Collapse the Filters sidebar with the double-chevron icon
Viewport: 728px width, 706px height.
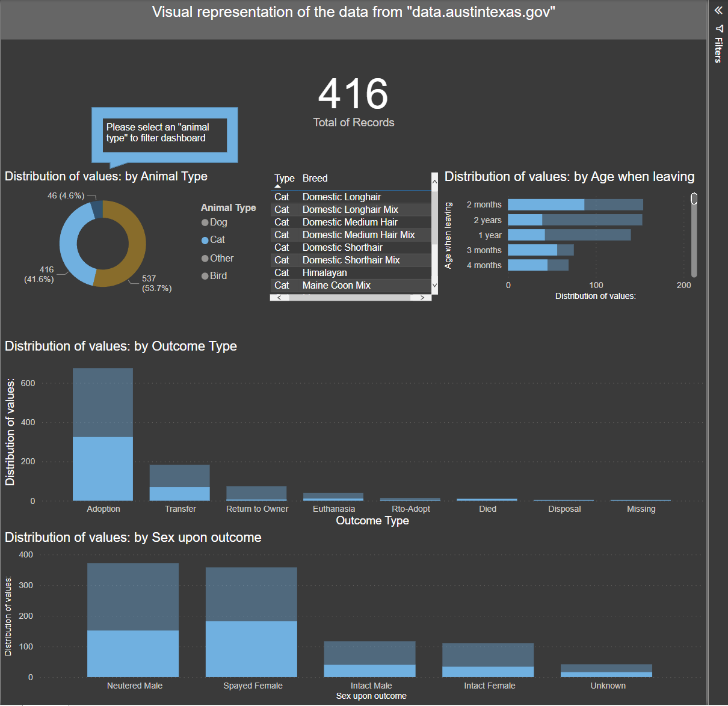coord(718,10)
